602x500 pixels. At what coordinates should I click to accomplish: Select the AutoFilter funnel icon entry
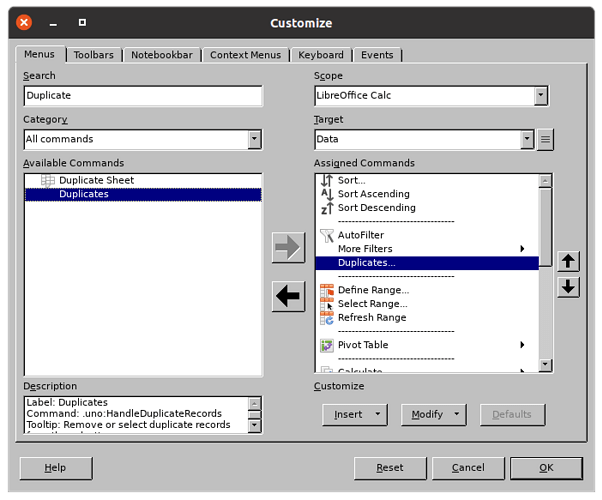(326, 235)
